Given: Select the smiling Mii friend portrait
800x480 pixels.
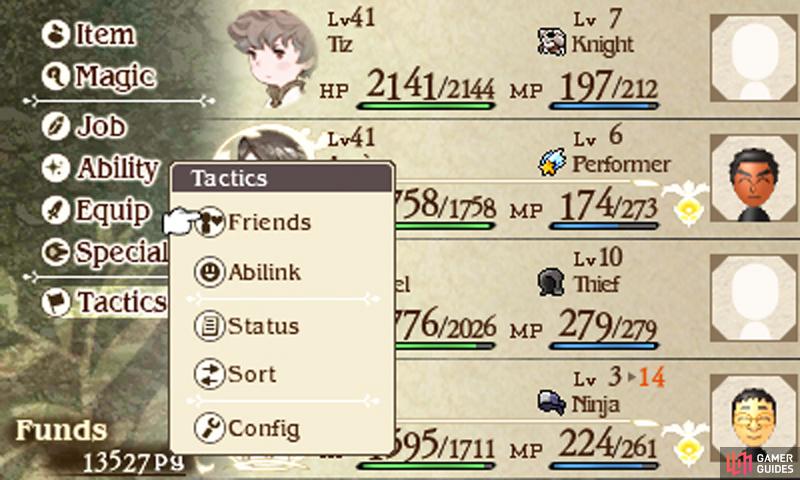Looking at the screenshot, I should [x=755, y=178].
